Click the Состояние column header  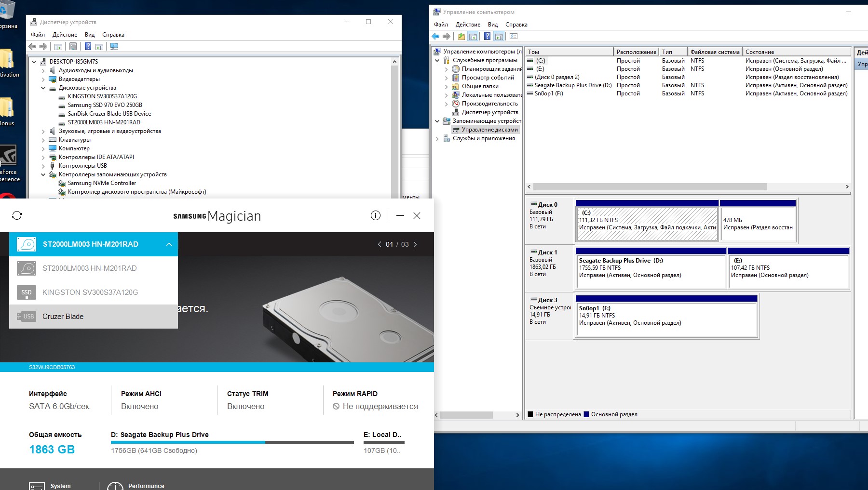pos(797,52)
